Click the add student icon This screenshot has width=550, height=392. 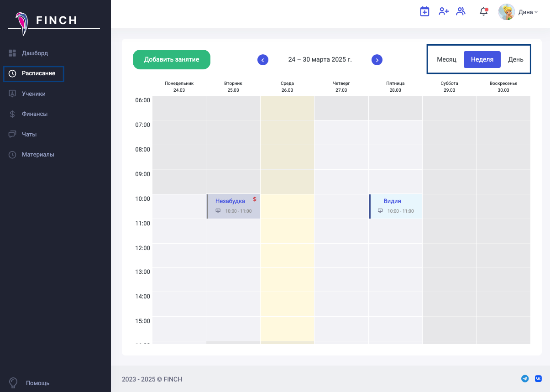click(444, 12)
